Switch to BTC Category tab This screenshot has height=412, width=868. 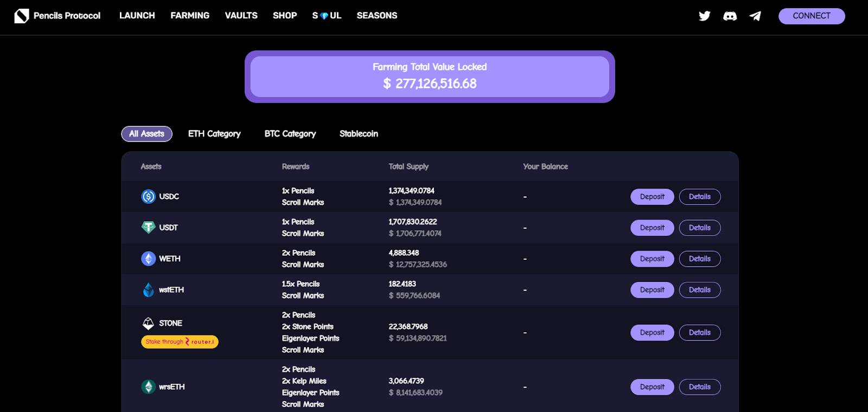point(290,134)
